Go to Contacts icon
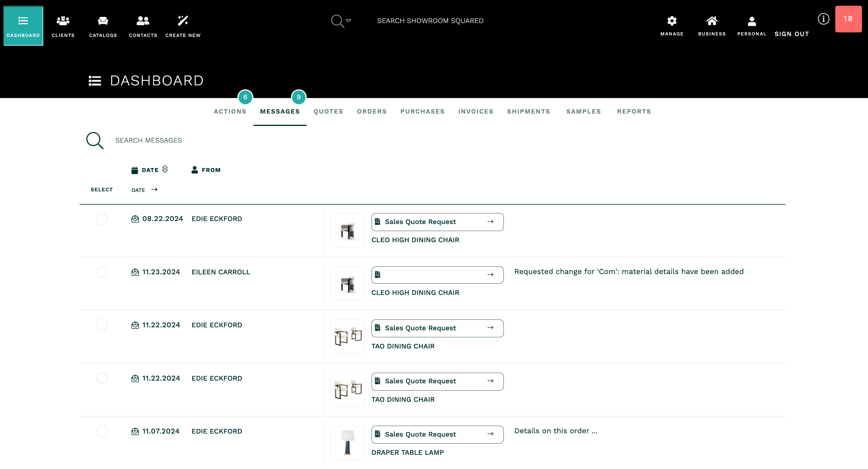Screen dimensions: 868x469 [x=143, y=21]
